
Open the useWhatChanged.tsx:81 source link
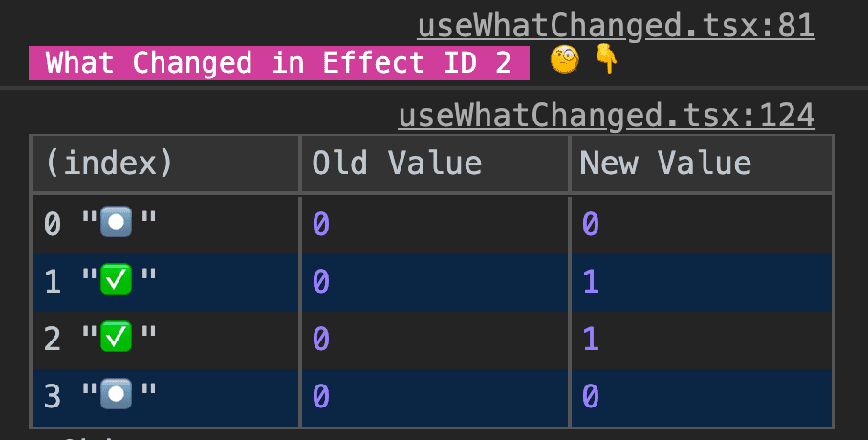pos(616,27)
